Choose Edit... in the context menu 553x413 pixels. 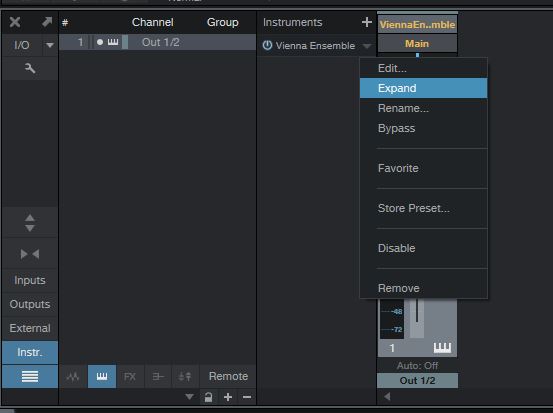(x=424, y=68)
